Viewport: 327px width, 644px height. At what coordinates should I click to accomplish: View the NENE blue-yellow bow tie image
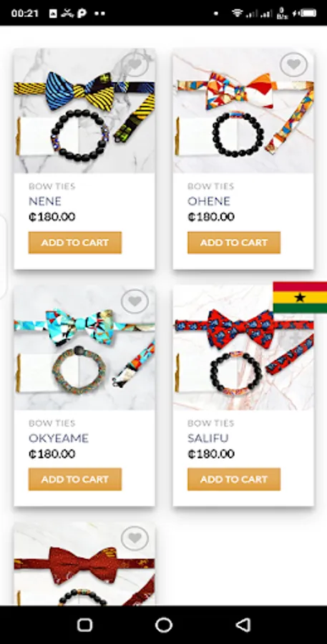pyautogui.click(x=84, y=111)
